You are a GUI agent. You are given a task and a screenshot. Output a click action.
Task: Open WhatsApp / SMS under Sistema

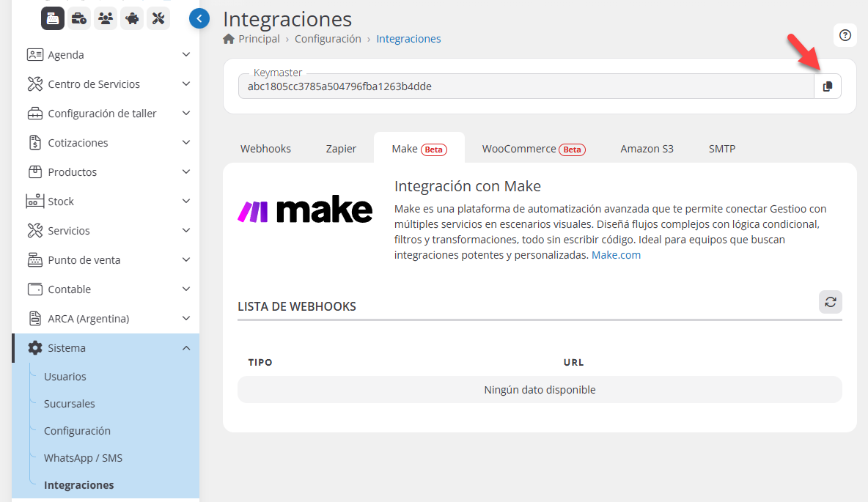click(83, 458)
